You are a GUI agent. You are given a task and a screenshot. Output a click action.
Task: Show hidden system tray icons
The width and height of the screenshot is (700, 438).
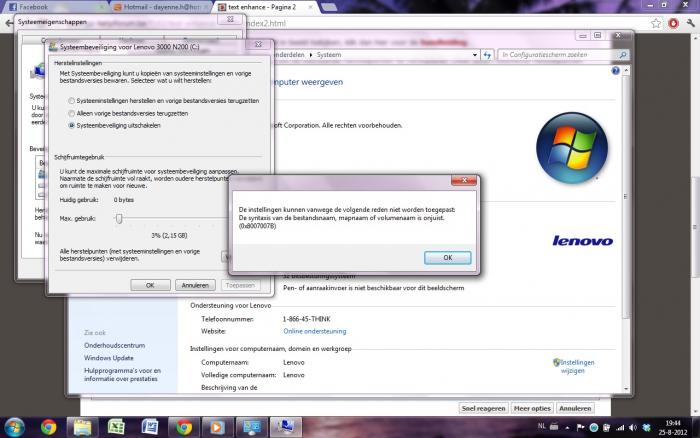[567, 427]
